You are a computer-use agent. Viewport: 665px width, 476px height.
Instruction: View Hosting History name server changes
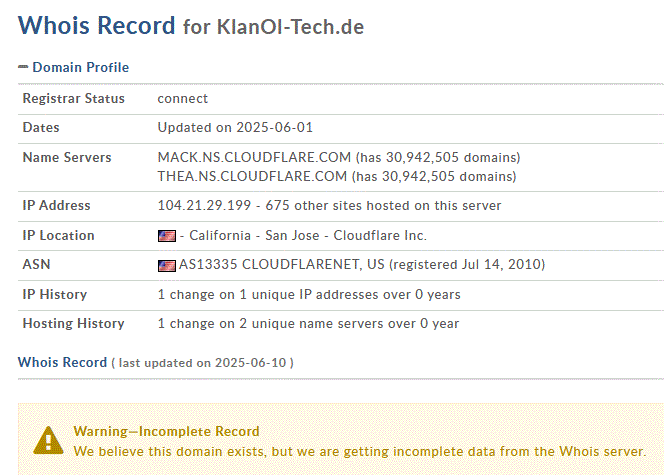pos(308,324)
